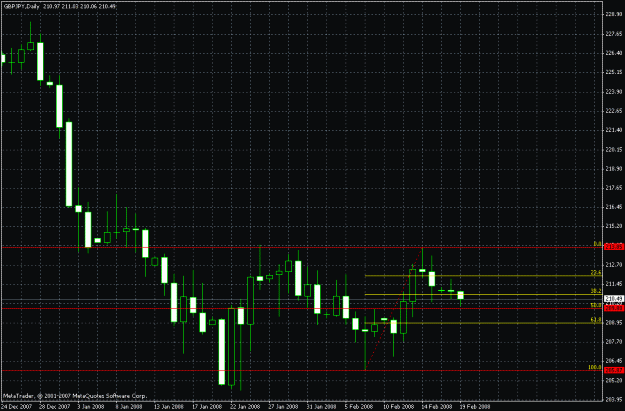Image resolution: width=625 pixels, height=411 pixels.
Task: Select the red dotted Fibonacci diagonal line
Action: (394, 309)
